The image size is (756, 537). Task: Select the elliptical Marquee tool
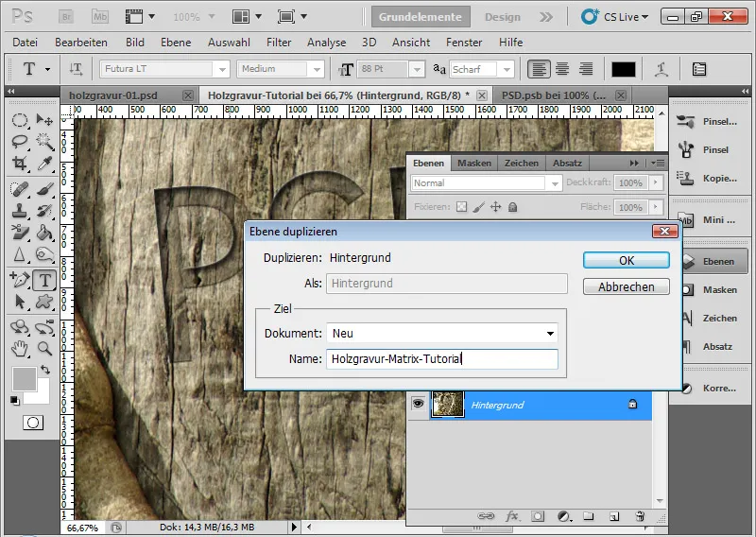[x=19, y=120]
